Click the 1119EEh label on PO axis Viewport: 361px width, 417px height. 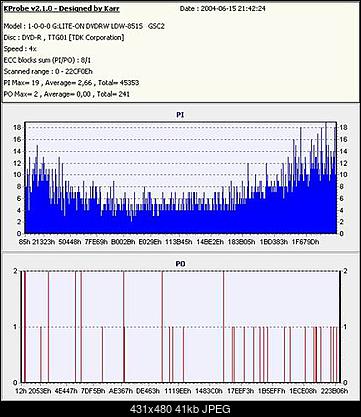(178, 391)
